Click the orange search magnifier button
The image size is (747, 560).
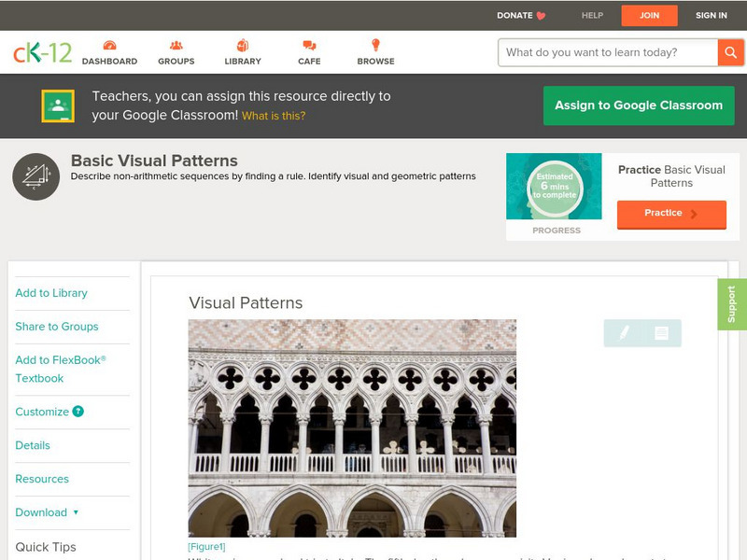pyautogui.click(x=730, y=52)
